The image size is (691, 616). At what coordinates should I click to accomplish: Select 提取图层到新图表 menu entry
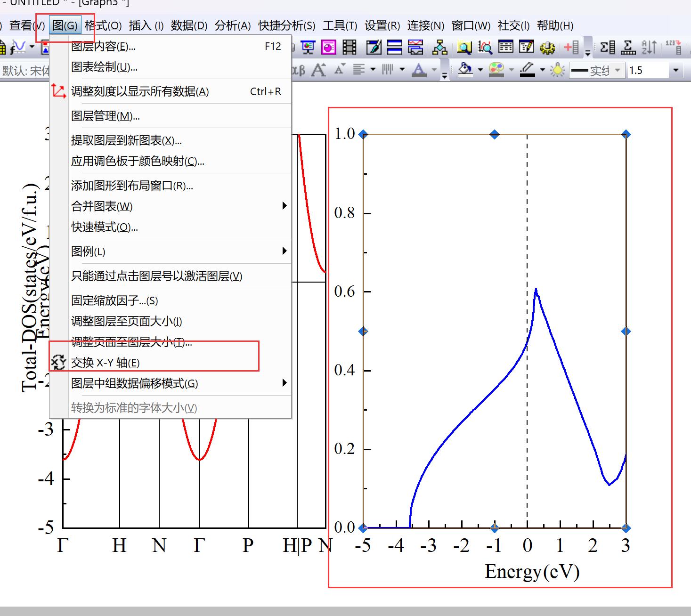tap(171, 140)
